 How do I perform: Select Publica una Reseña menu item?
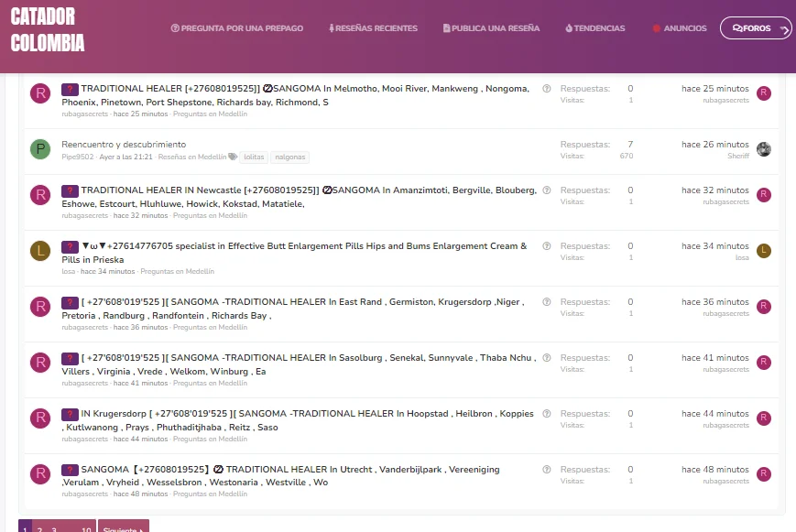[x=491, y=27]
